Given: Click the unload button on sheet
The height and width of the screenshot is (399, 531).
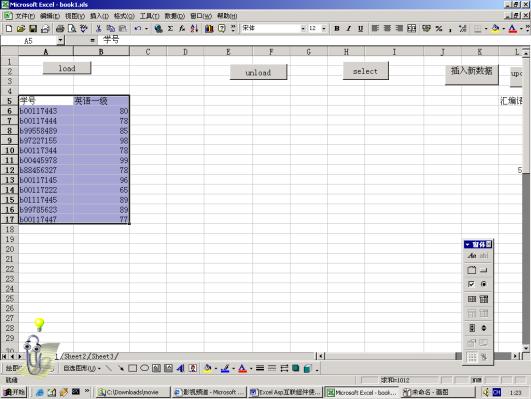Looking at the screenshot, I should 258,72.
